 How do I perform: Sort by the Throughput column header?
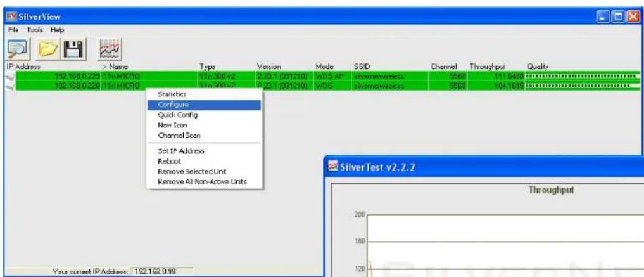coord(488,67)
